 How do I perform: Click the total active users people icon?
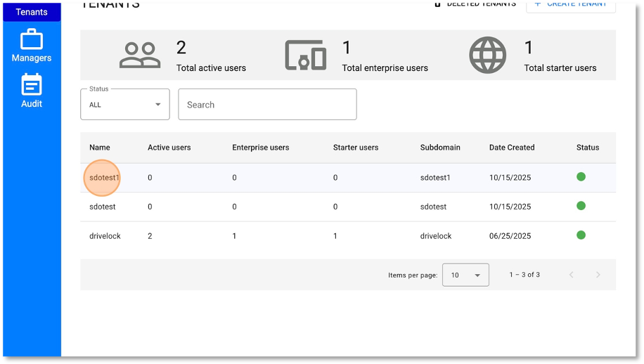click(x=140, y=55)
